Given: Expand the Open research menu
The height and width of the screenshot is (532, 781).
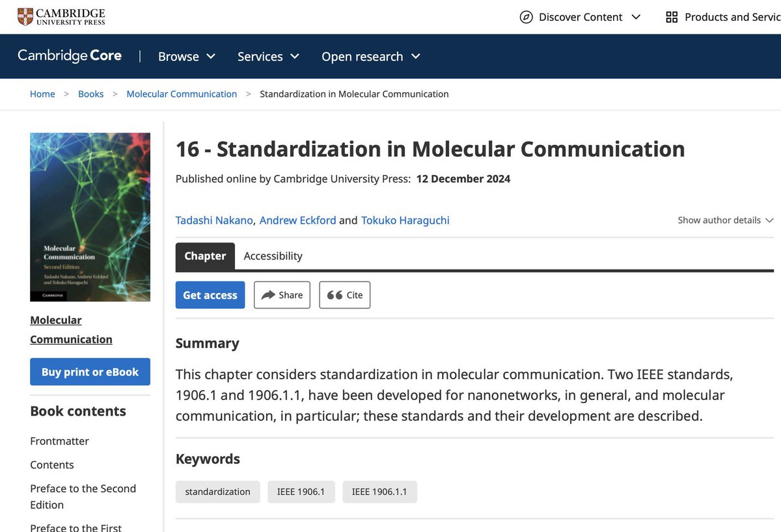Looking at the screenshot, I should [x=371, y=57].
